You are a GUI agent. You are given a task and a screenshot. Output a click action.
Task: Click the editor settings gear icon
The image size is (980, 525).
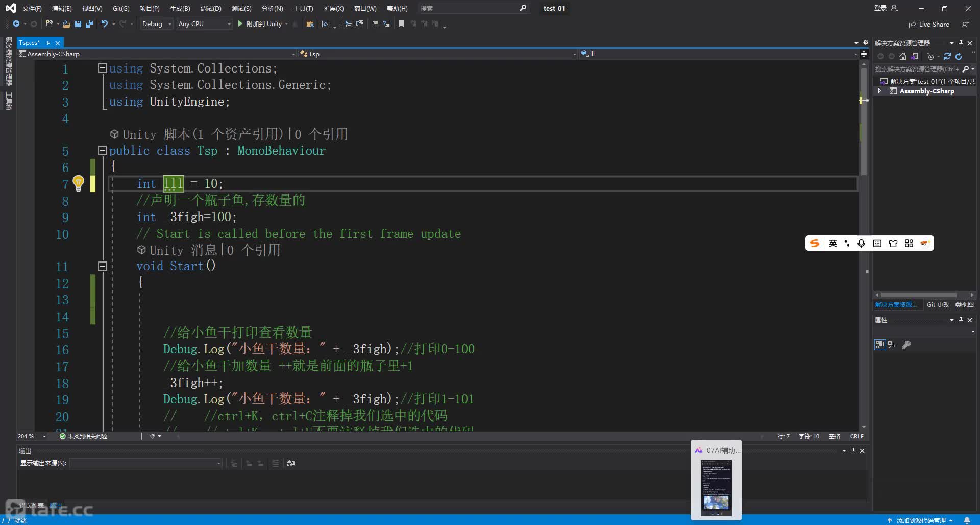point(865,43)
